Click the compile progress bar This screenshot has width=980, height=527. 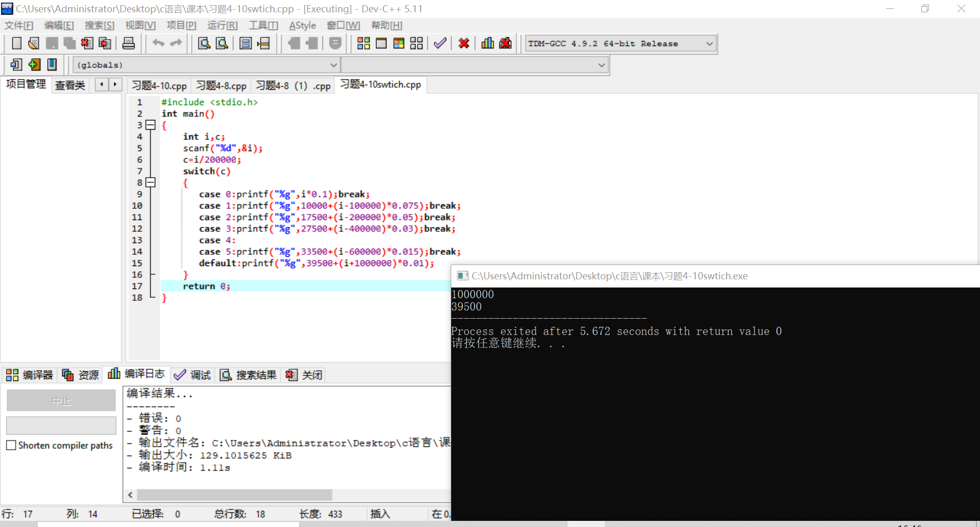click(x=61, y=425)
